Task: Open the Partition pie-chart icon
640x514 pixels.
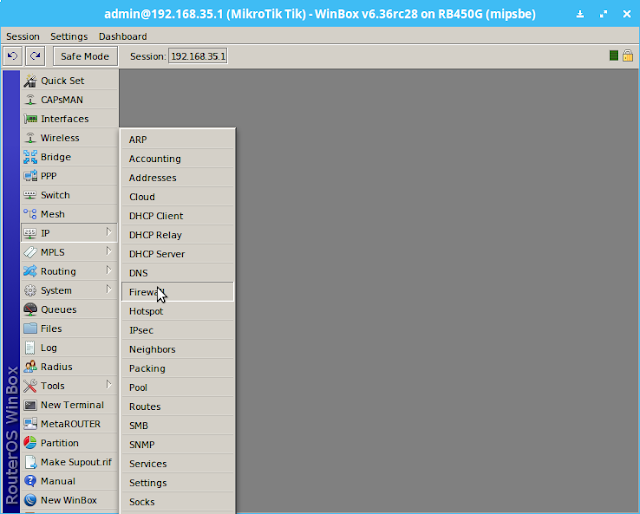Action: pos(30,443)
